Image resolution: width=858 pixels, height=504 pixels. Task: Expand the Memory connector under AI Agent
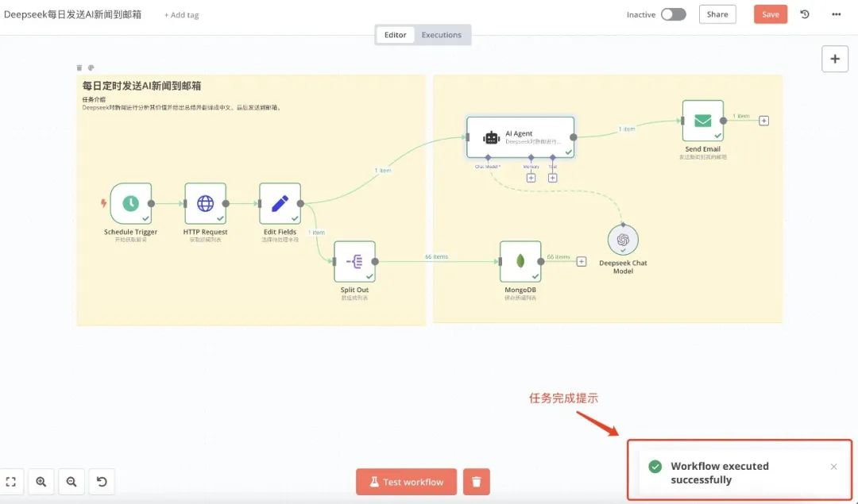point(532,177)
